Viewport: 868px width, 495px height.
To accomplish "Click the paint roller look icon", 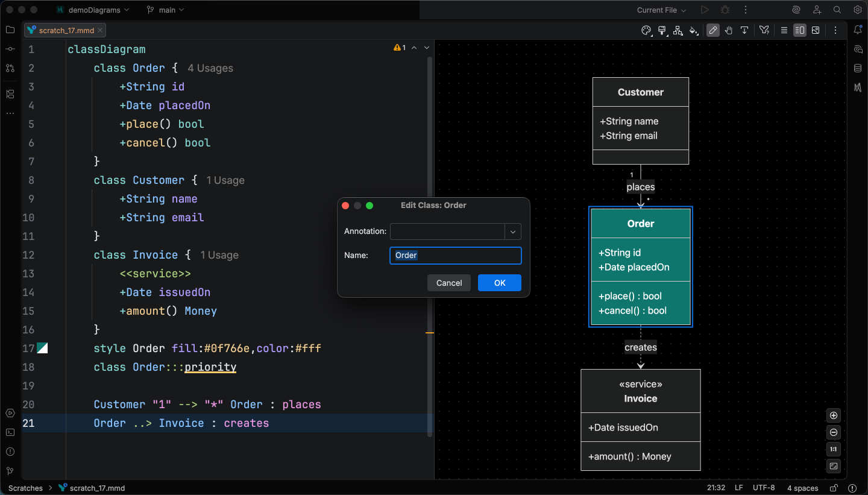I will [662, 30].
